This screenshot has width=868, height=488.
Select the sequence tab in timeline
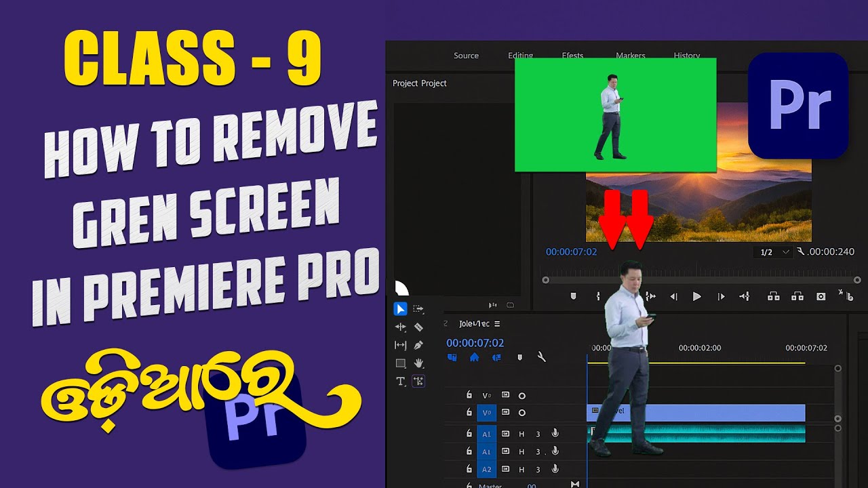coord(474,324)
